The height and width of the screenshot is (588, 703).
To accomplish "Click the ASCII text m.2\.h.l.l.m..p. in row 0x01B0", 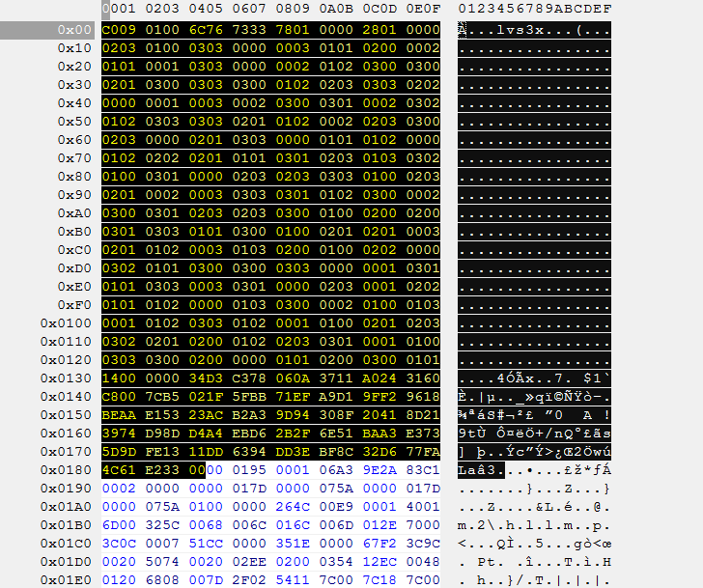I will pos(534,525).
